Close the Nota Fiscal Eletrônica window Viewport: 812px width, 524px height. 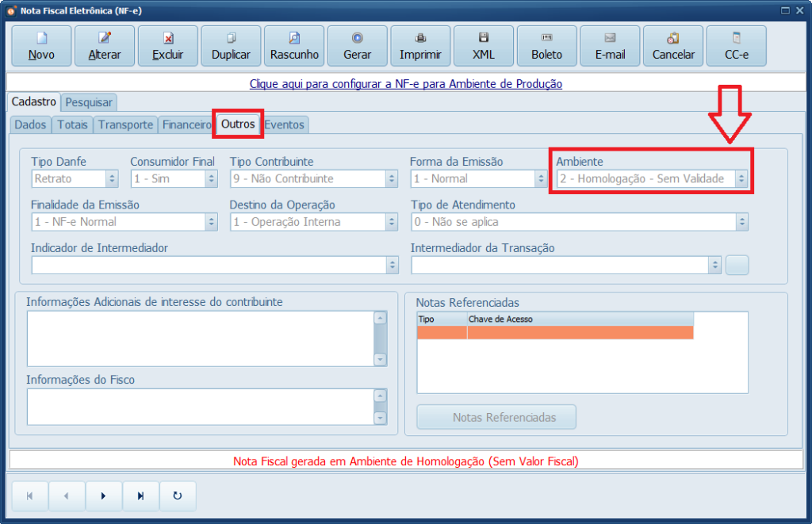click(x=799, y=10)
